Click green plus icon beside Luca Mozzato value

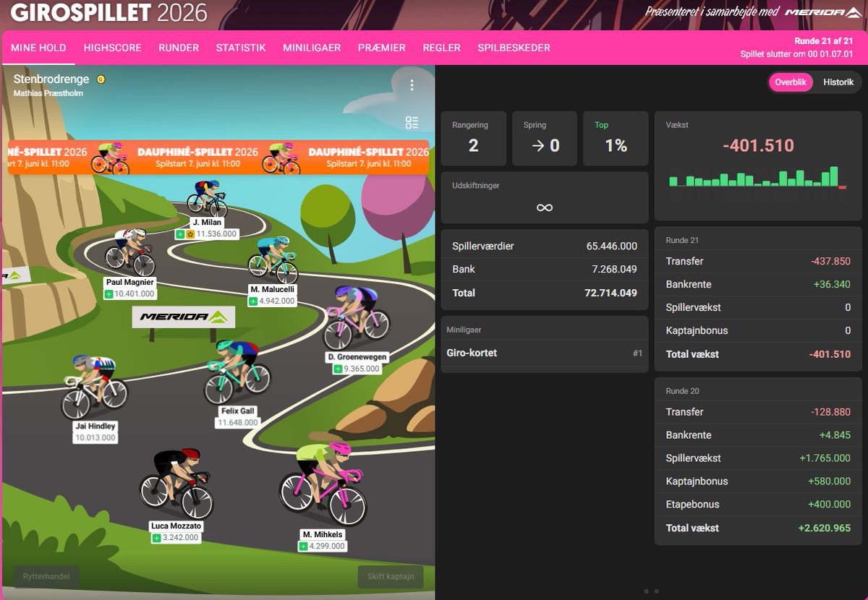[156, 538]
